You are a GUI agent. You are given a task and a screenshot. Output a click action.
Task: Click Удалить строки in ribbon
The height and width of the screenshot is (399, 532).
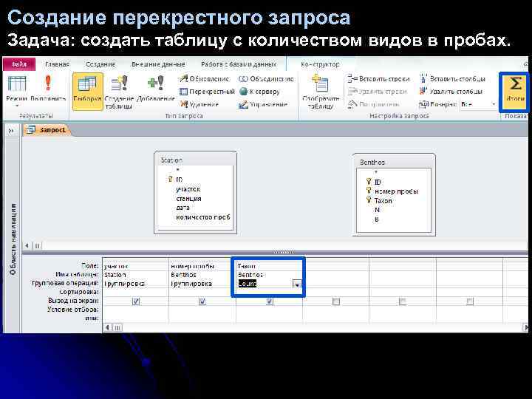click(378, 92)
